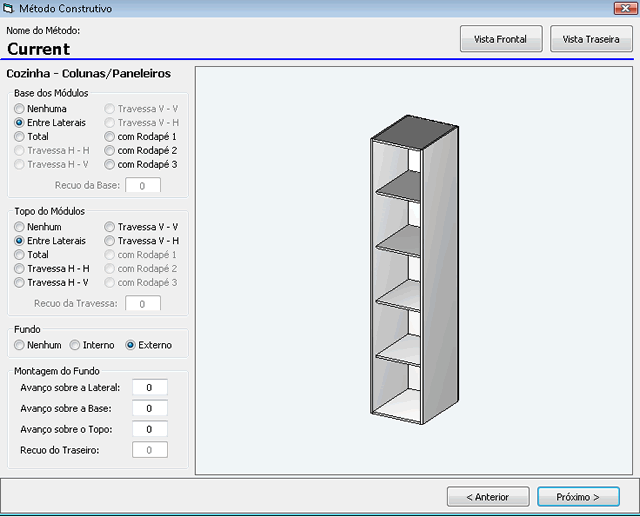Choose Travessa H - V top option
Viewport: 640px width, 517px height.
[x=51, y=283]
